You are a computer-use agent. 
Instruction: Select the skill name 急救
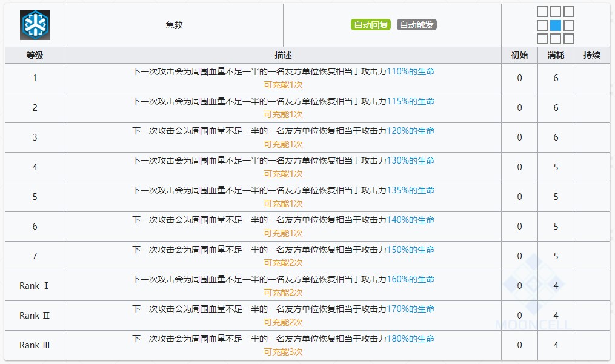click(174, 25)
